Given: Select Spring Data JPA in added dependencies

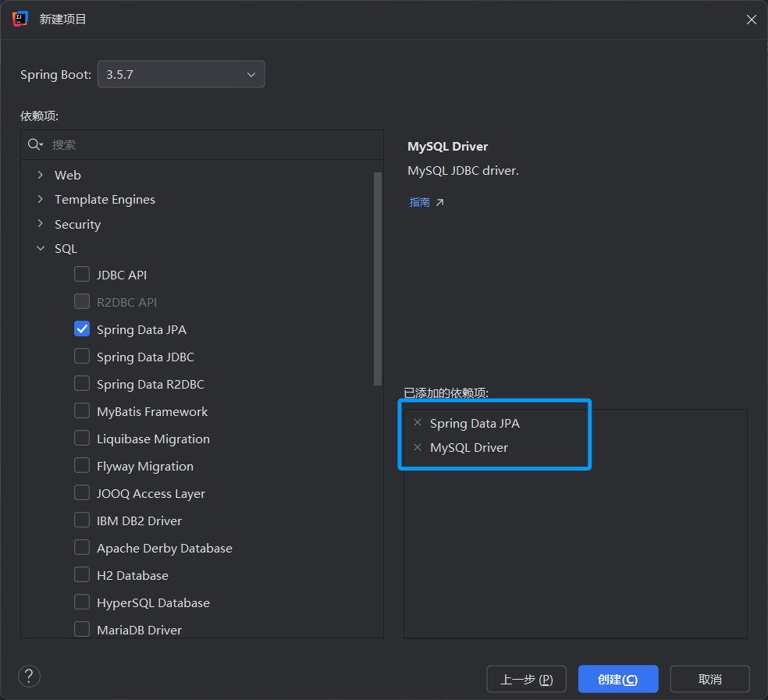Looking at the screenshot, I should point(475,423).
